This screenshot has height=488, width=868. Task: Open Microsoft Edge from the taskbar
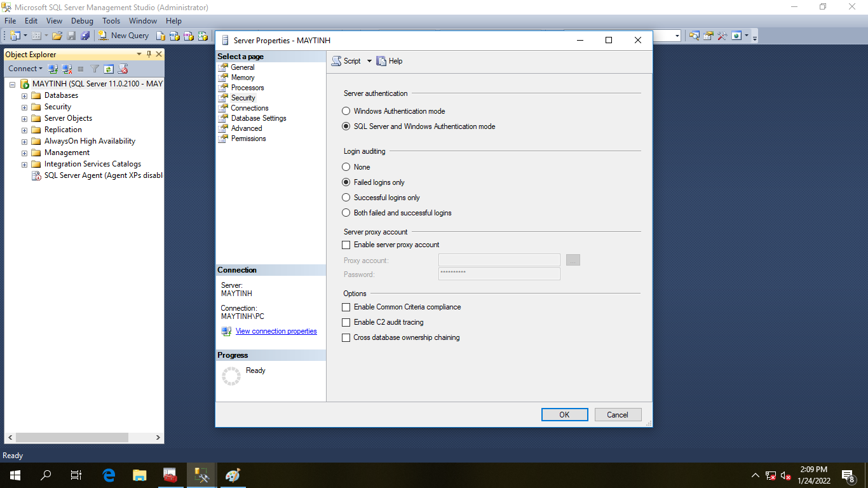[109, 475]
